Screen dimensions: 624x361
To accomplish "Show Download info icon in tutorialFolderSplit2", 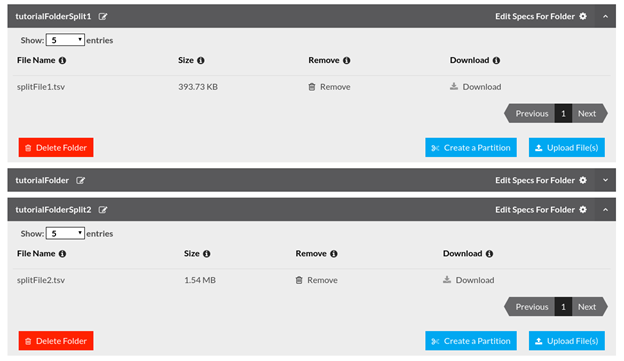I will tap(489, 254).
